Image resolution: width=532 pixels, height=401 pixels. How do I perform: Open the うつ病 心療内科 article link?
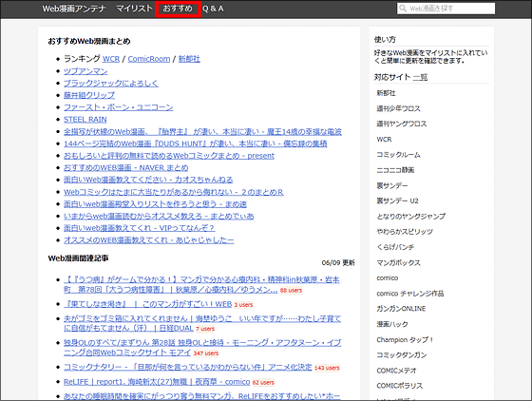(x=201, y=285)
